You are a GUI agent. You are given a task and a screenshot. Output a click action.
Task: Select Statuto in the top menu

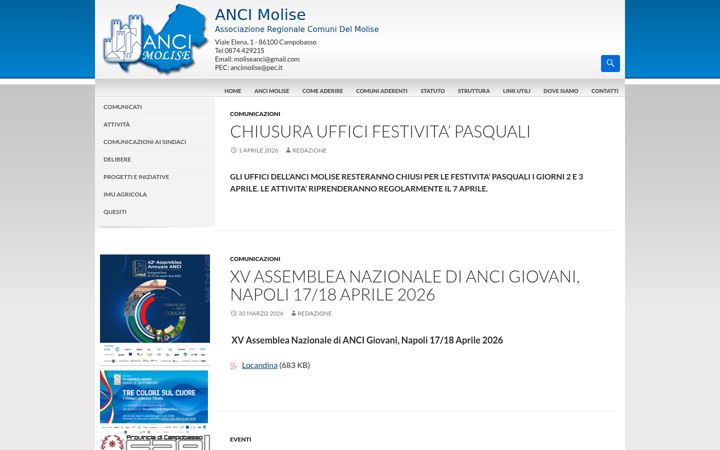click(x=433, y=91)
